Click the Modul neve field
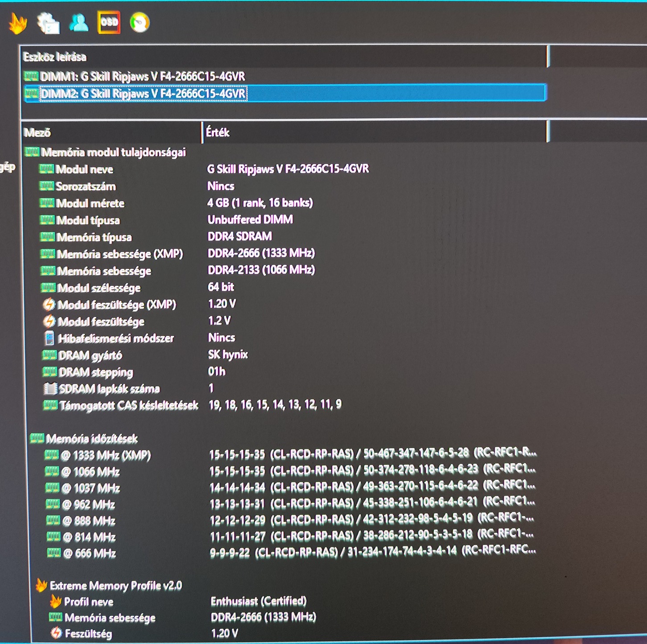This screenshot has width=647, height=644. pos(76,169)
